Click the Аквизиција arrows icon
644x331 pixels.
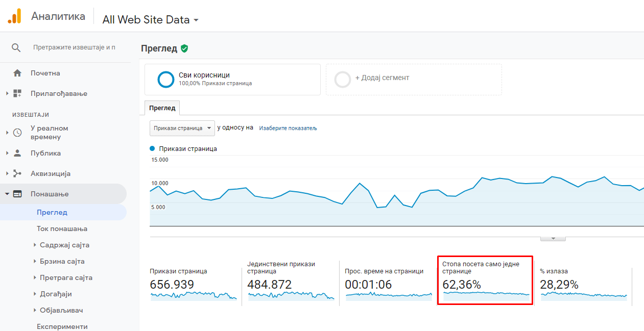[x=17, y=173]
